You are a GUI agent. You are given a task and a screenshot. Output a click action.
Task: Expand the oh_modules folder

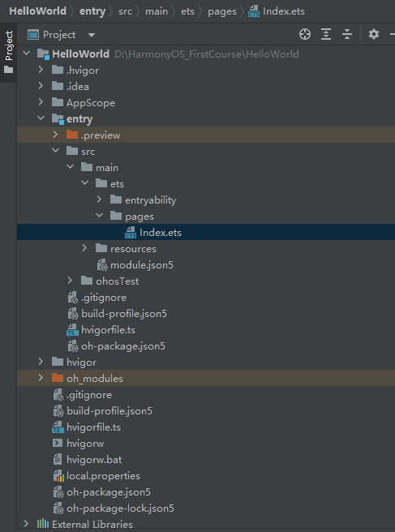[x=41, y=378]
